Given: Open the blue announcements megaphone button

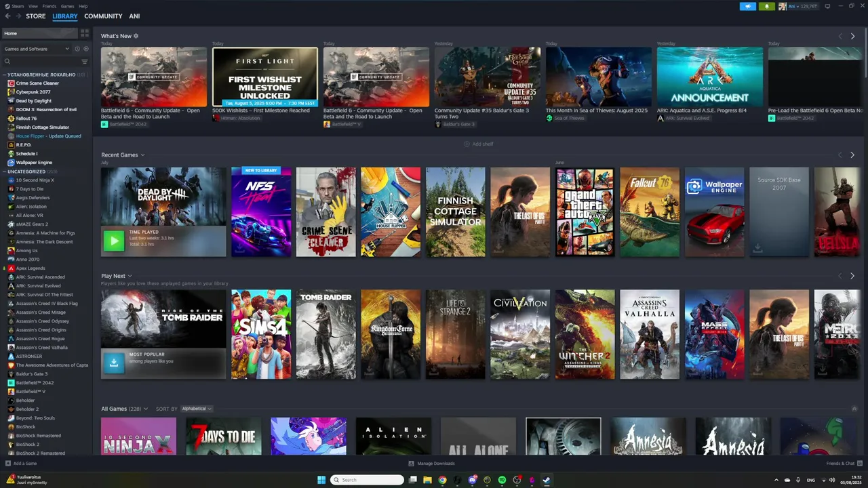Looking at the screenshot, I should [748, 6].
